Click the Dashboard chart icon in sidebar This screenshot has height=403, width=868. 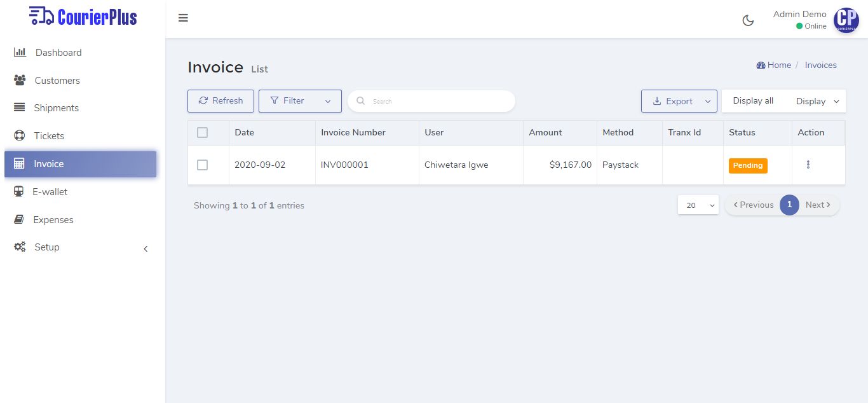[x=20, y=52]
